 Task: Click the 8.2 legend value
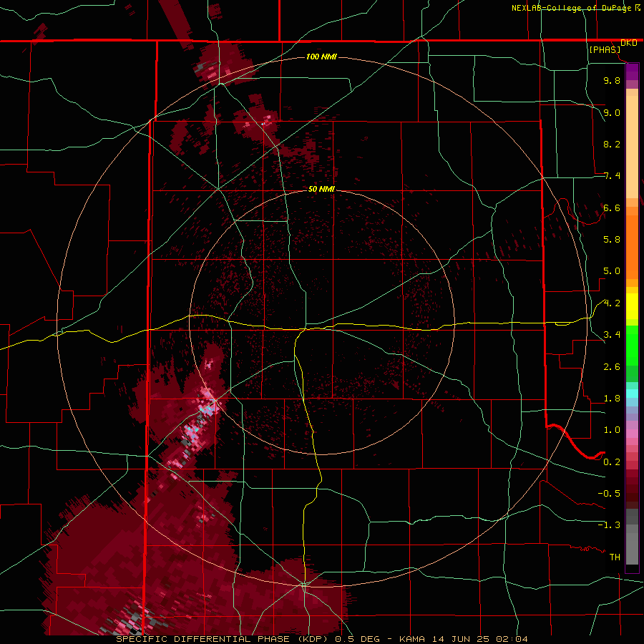click(x=612, y=144)
